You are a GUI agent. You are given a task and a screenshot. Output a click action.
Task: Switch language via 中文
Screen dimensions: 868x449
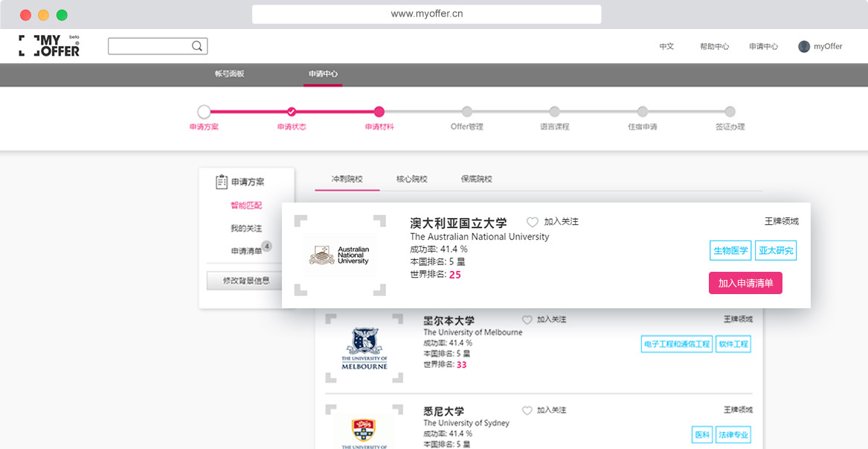tap(666, 47)
